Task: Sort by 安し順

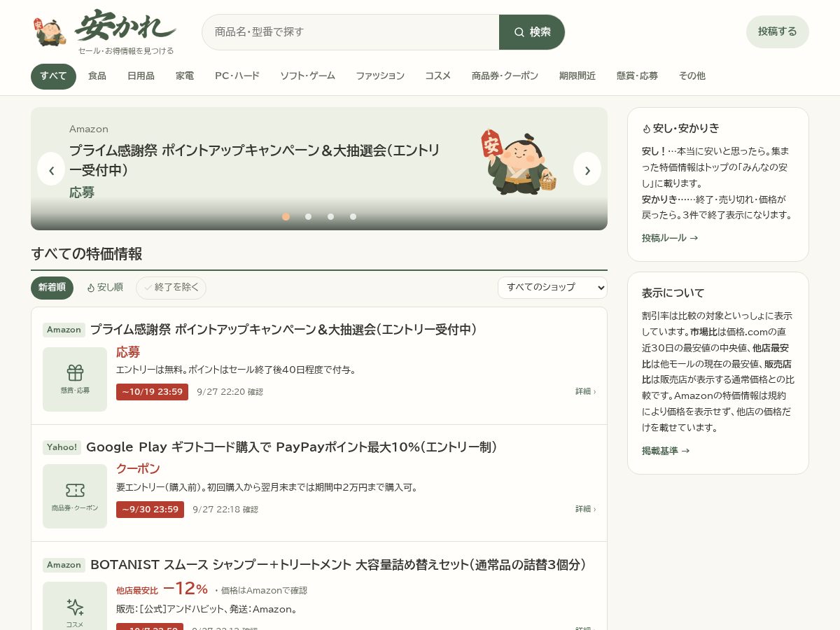Action: 104,288
